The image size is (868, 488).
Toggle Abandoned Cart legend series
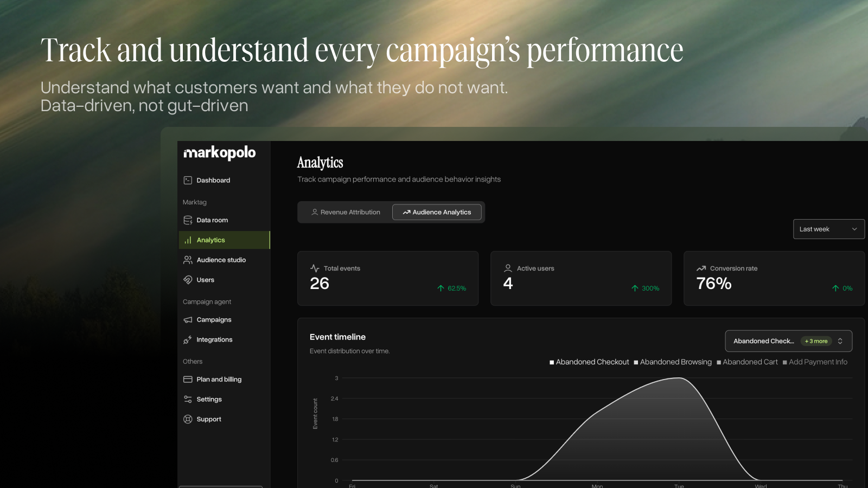click(x=747, y=362)
